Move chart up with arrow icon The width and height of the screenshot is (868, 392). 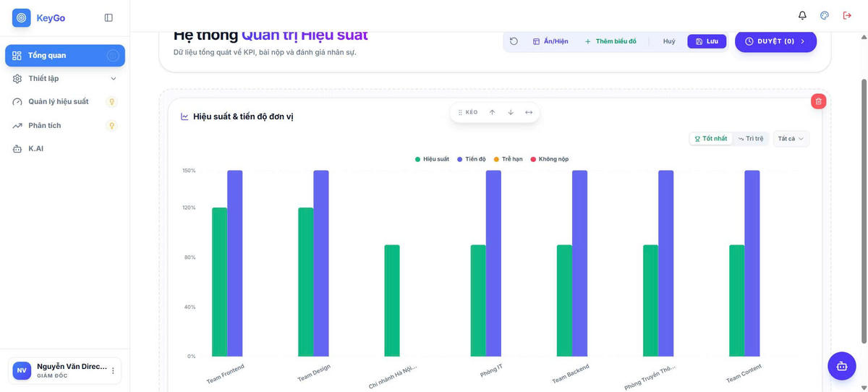coord(492,112)
